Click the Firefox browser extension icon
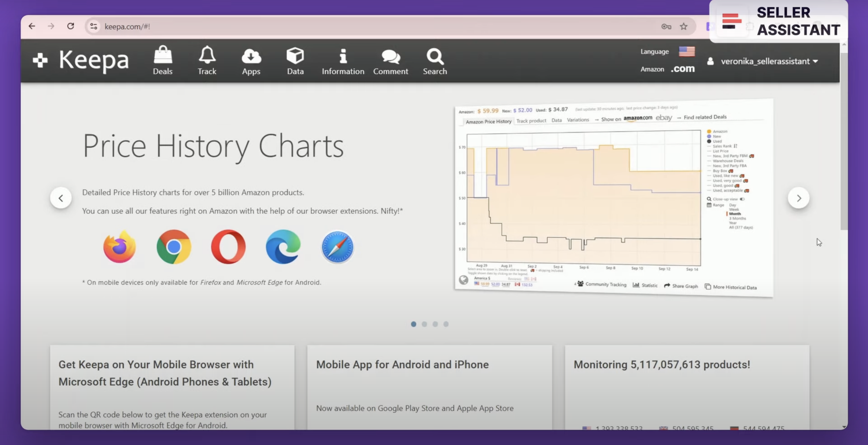 pos(120,247)
